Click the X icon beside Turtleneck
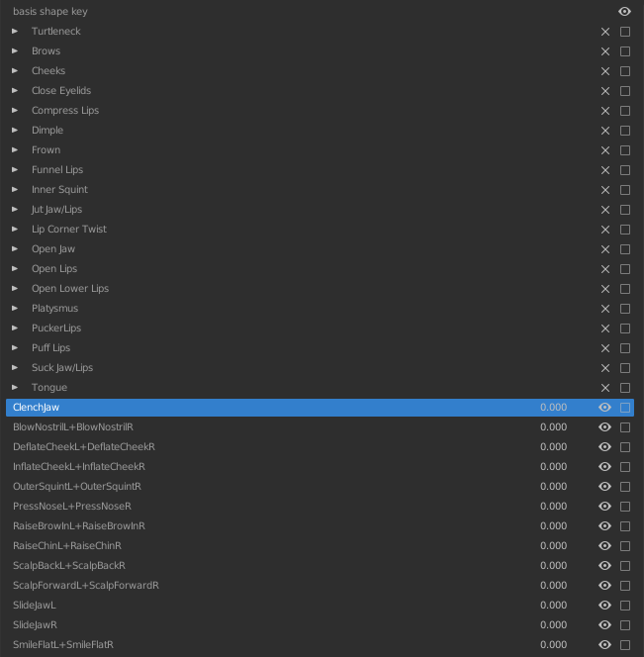This screenshot has width=644, height=657. [x=605, y=32]
